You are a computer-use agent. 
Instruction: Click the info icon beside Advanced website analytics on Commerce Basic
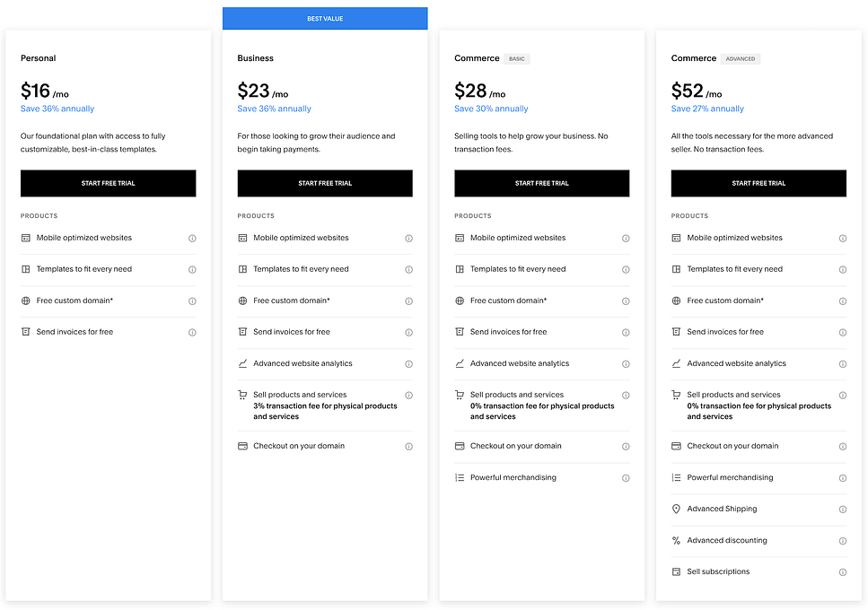626,363
